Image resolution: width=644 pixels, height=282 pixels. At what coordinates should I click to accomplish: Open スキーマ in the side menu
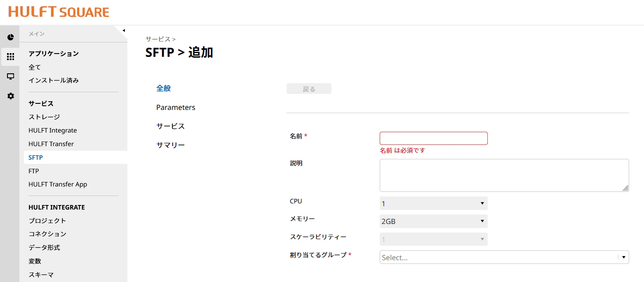(41, 275)
